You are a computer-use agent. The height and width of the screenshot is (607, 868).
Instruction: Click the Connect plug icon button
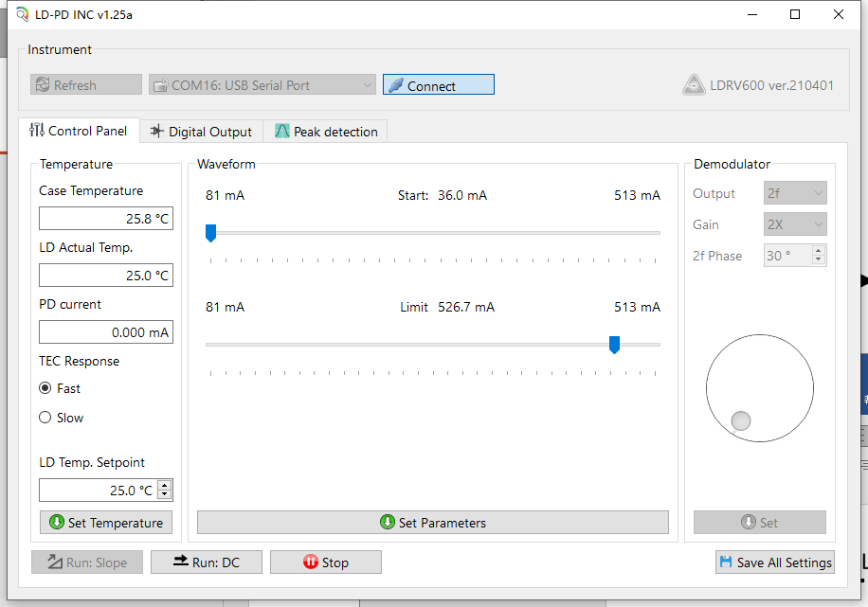[x=438, y=85]
